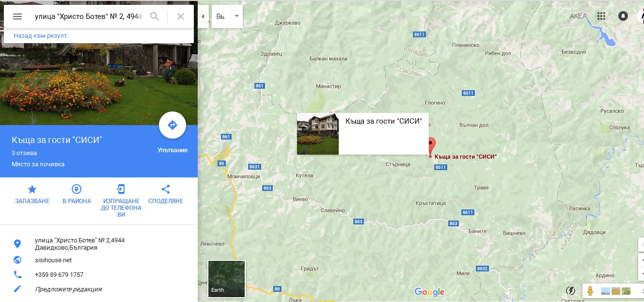Click the search magnifier icon

click(x=155, y=16)
